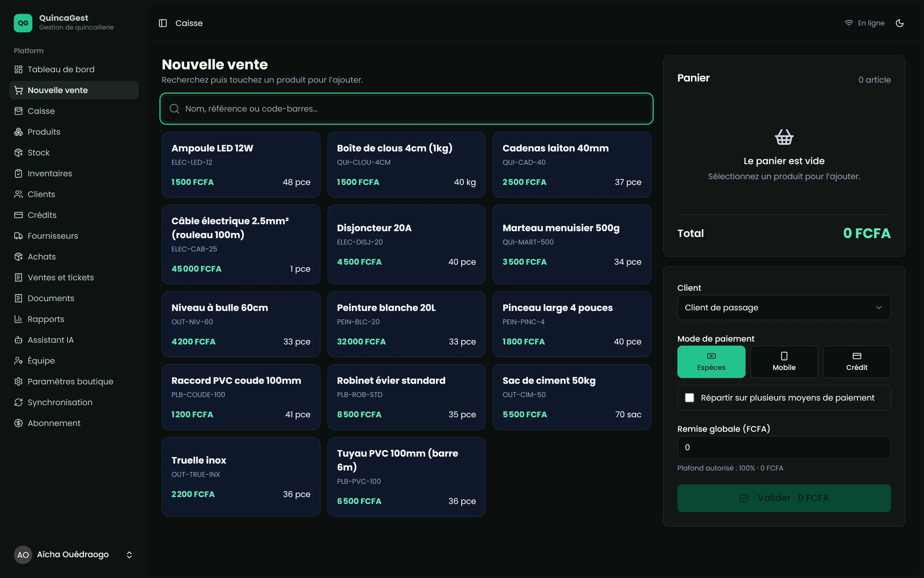Toggle the sidebar panel icon
This screenshot has width=924, height=578.
(x=163, y=23)
